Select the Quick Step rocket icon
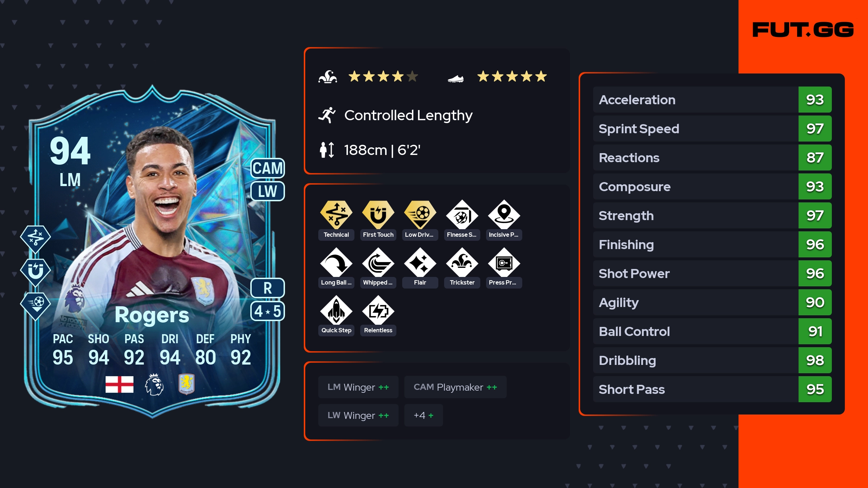 [336, 311]
